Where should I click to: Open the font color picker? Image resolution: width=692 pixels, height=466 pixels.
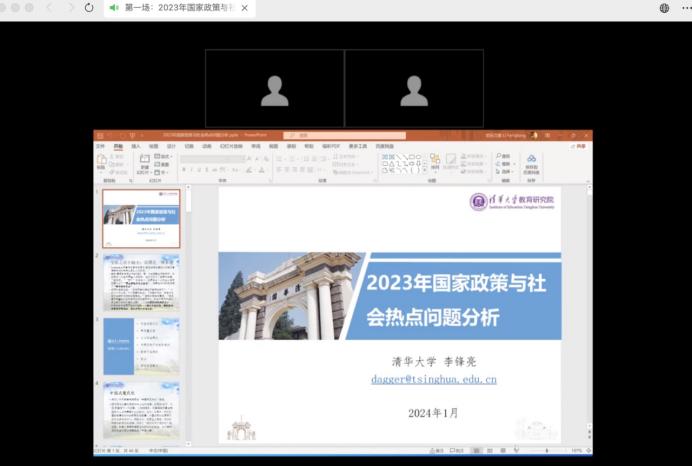point(262,170)
